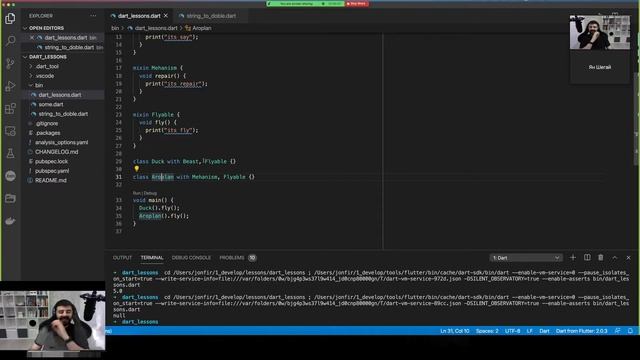Click the webcam video overlay bottom left
Screen dimensions: 640x360
[x=52, y=321]
